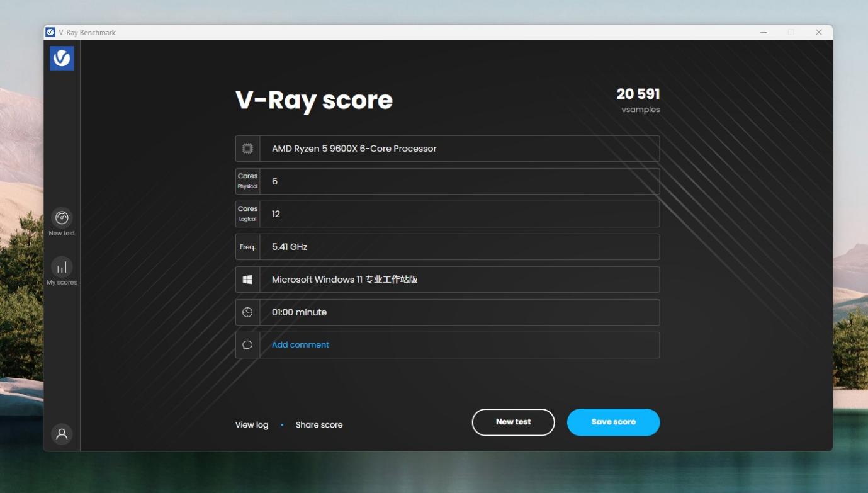Viewport: 868px width, 493px height.
Task: Click the Cores Logical label
Action: click(247, 214)
